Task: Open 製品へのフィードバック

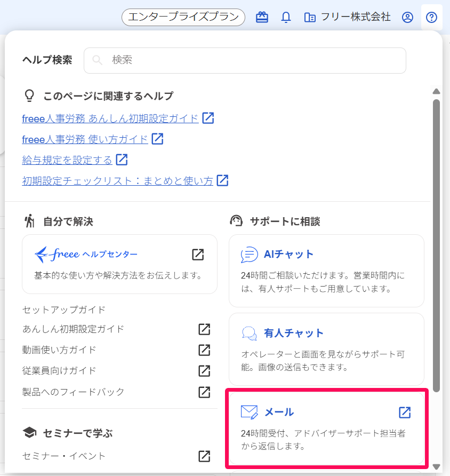Action: pyautogui.click(x=73, y=392)
